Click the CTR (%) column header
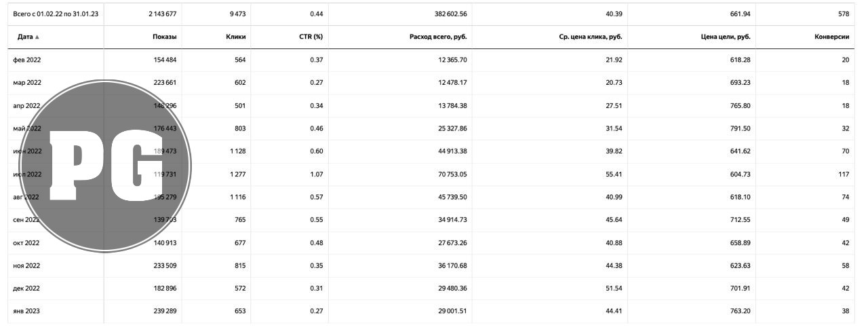This screenshot has height=332, width=868. point(311,37)
